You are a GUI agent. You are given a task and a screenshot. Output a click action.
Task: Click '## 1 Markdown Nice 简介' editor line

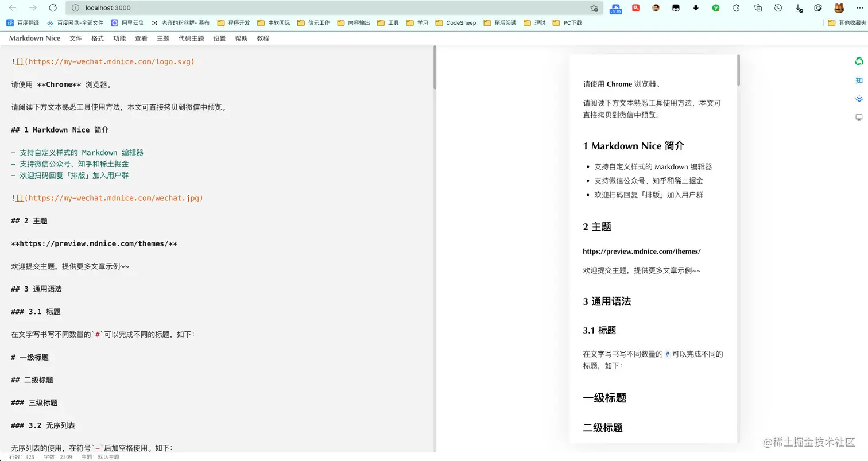pyautogui.click(x=60, y=130)
